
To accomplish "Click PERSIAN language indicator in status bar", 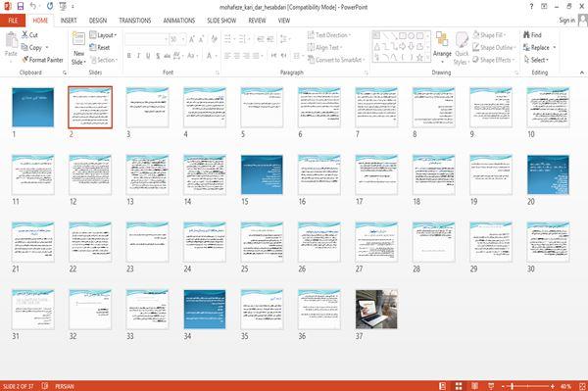I will 65,386.
